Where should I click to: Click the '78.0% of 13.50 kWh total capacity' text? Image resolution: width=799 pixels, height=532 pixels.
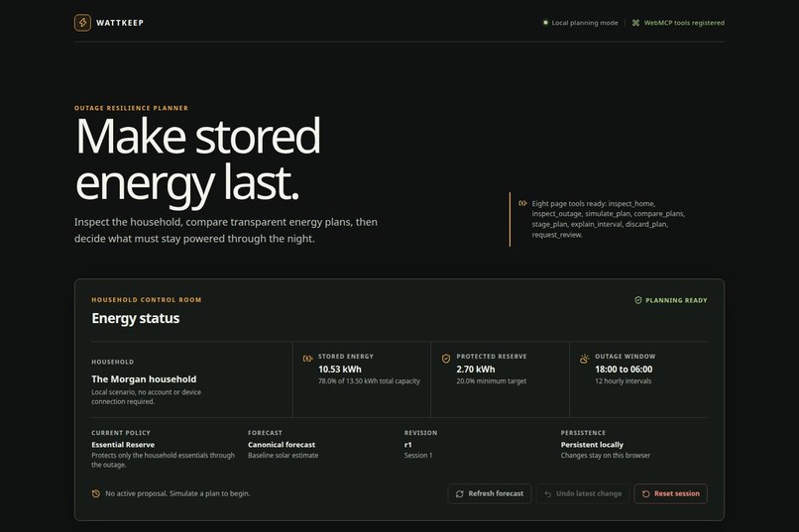(x=369, y=380)
